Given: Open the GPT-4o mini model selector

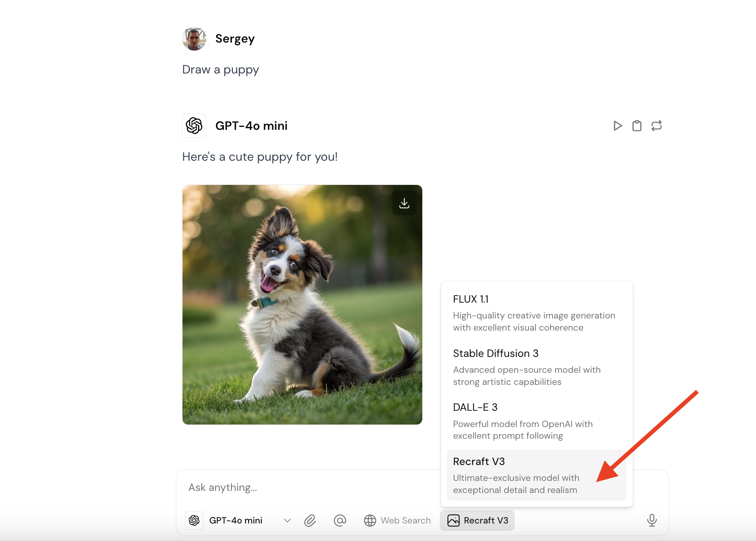Looking at the screenshot, I should (236, 521).
